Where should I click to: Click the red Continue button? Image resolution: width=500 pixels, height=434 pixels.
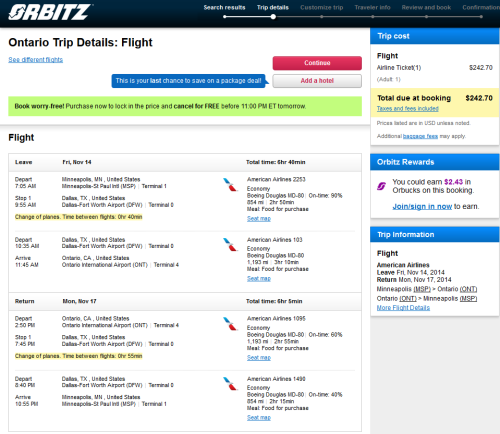(x=317, y=63)
